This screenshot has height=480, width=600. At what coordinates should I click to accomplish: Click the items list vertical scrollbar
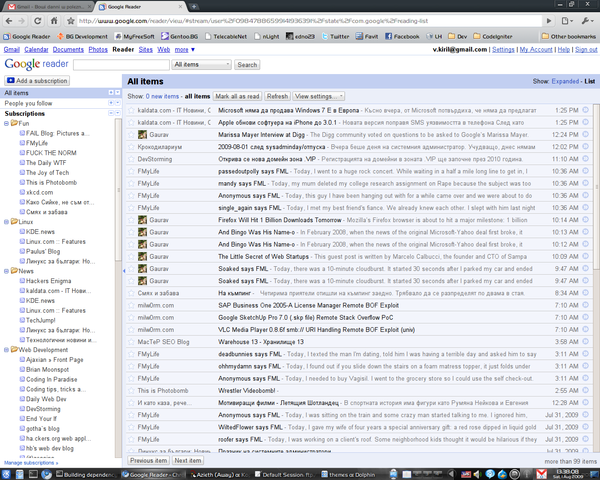click(596, 186)
